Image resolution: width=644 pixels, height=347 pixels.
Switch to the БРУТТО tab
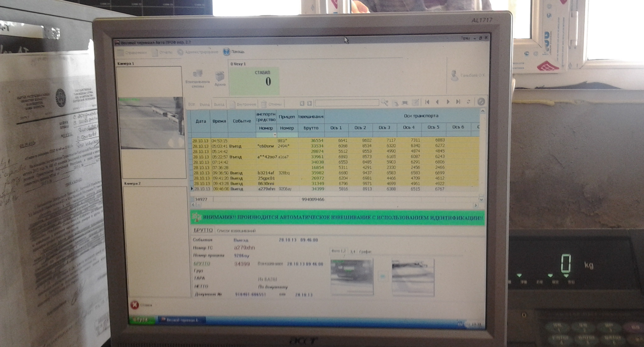203,230
